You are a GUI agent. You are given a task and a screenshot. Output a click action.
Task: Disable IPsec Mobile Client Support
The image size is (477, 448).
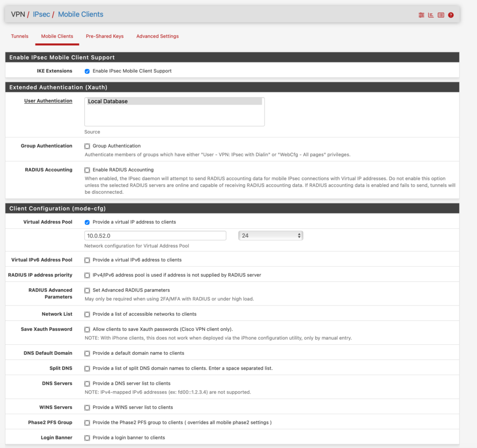87,71
